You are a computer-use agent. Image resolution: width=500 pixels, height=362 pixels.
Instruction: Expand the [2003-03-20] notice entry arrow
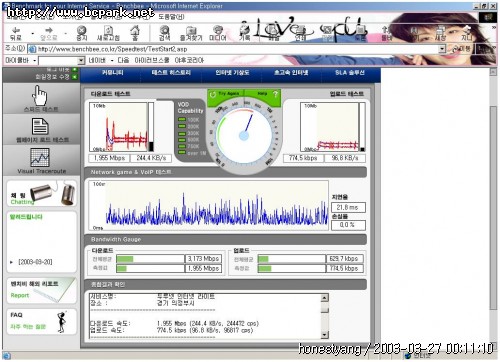11,262
